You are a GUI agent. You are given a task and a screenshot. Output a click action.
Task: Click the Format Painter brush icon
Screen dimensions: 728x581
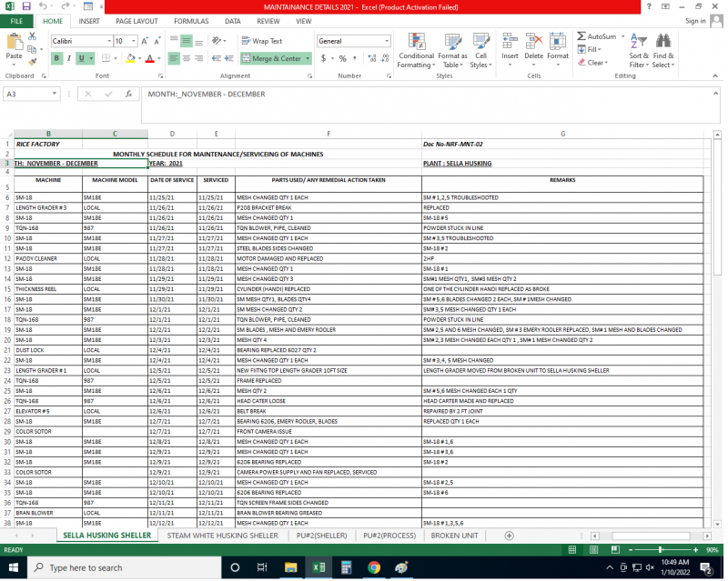(x=32, y=61)
